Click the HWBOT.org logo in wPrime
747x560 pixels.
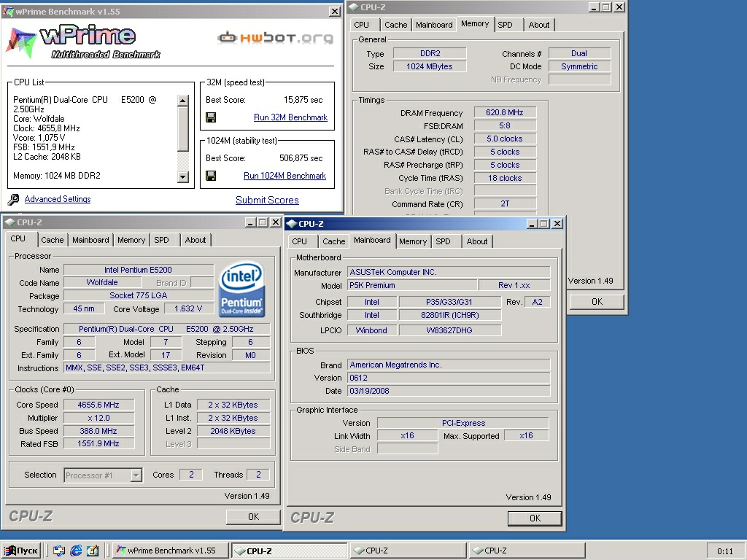pyautogui.click(x=275, y=37)
